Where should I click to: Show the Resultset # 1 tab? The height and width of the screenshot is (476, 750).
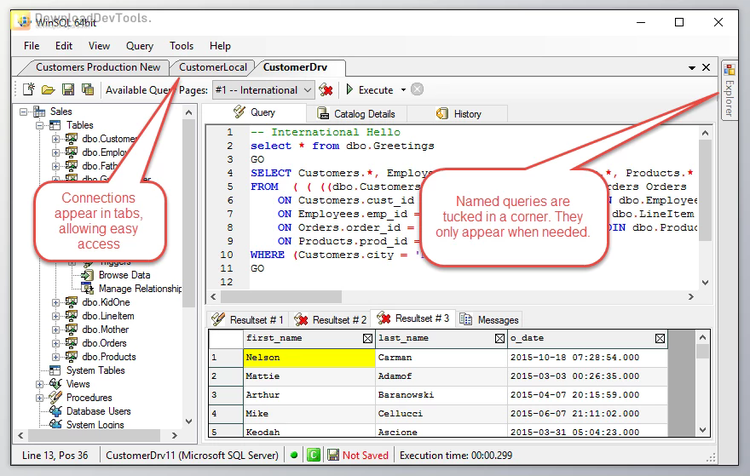[248, 320]
